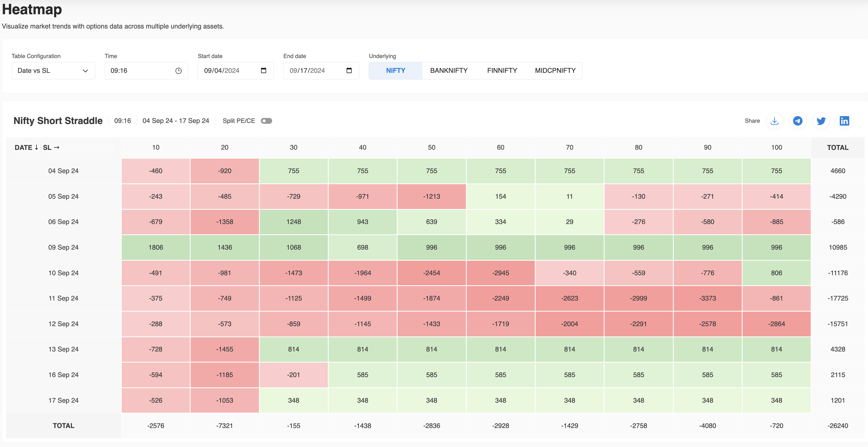Select the SL 100 column header
Image resolution: width=868 pixels, height=447 pixels.
(x=776, y=148)
